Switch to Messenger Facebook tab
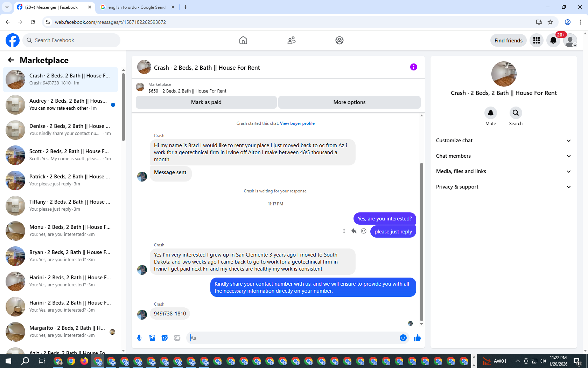 click(x=54, y=7)
